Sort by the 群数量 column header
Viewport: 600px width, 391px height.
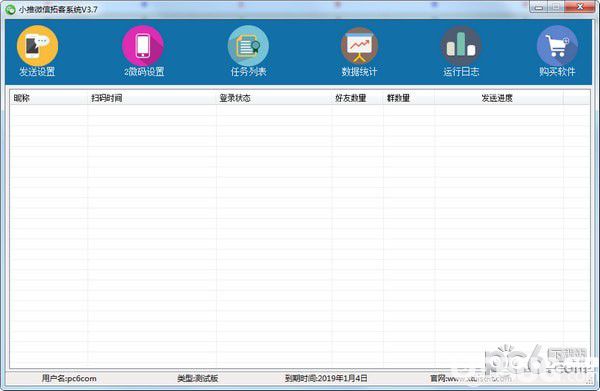tap(409, 98)
